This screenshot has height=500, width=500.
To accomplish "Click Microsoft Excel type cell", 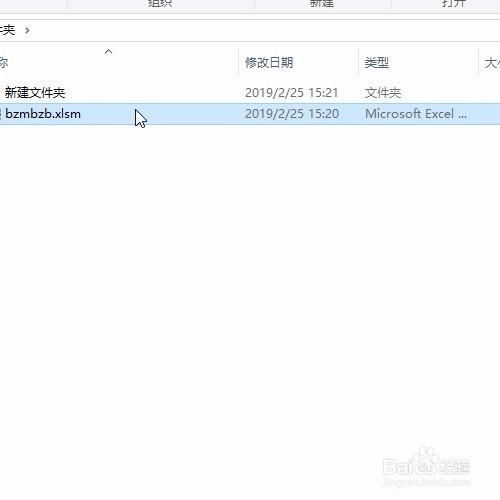I will click(416, 114).
